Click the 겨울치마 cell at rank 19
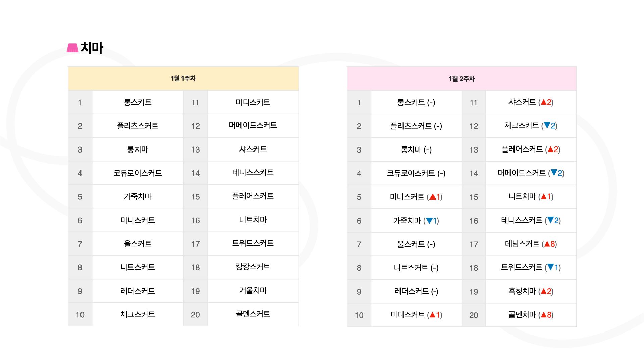The width and height of the screenshot is (644, 362). (x=253, y=291)
